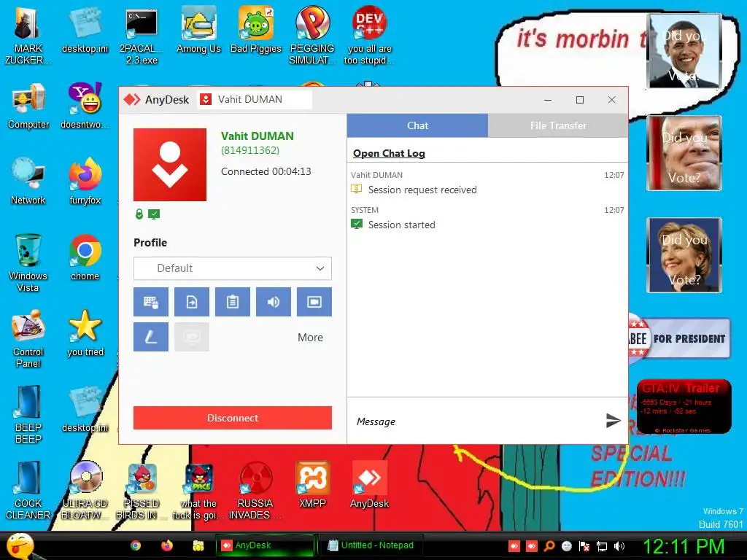Select the Network desktop icon
The image size is (747, 560).
pos(28,182)
